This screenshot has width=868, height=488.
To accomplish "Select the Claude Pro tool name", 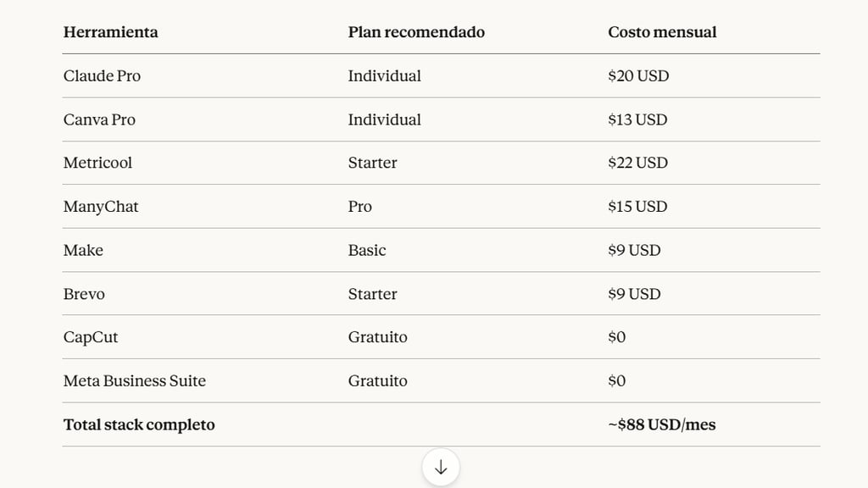I will 102,76.
